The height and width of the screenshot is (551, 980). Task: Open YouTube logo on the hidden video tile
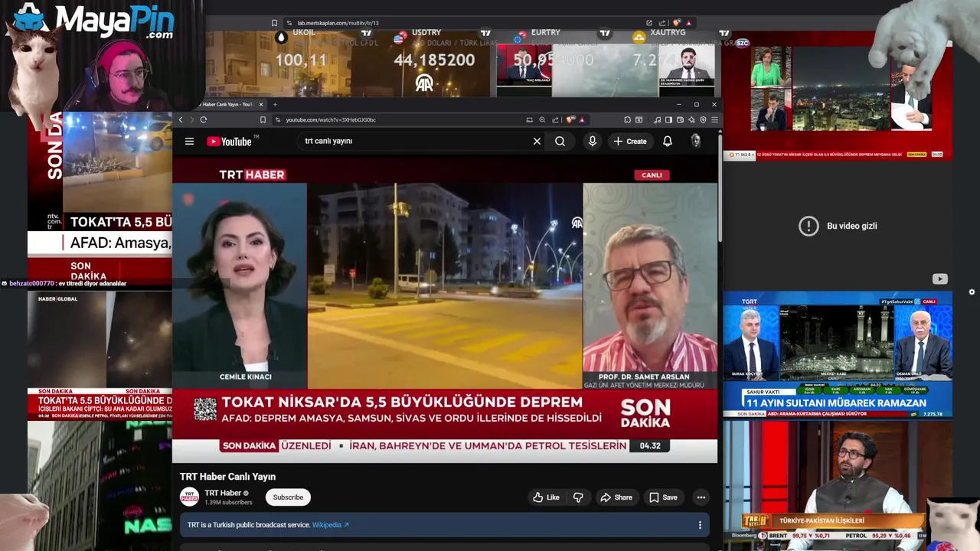click(x=939, y=279)
